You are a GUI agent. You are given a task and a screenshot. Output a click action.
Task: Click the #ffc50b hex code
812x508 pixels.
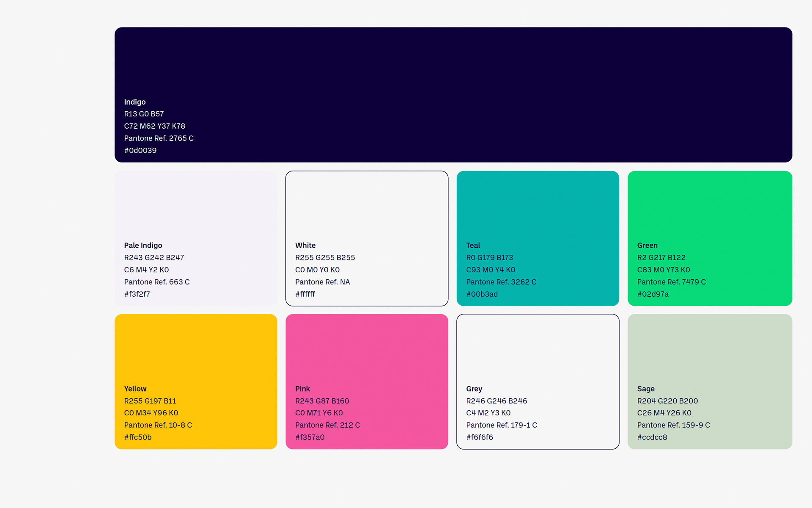pos(138,437)
